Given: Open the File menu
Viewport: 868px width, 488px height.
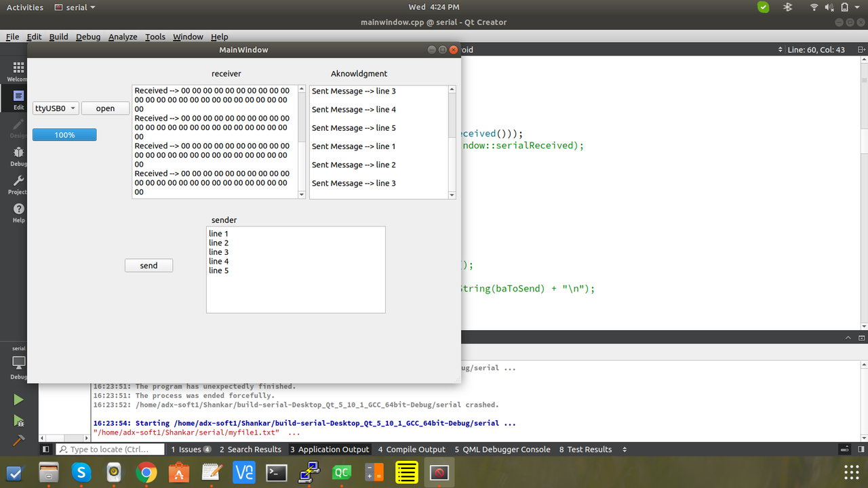Looking at the screenshot, I should pyautogui.click(x=12, y=37).
